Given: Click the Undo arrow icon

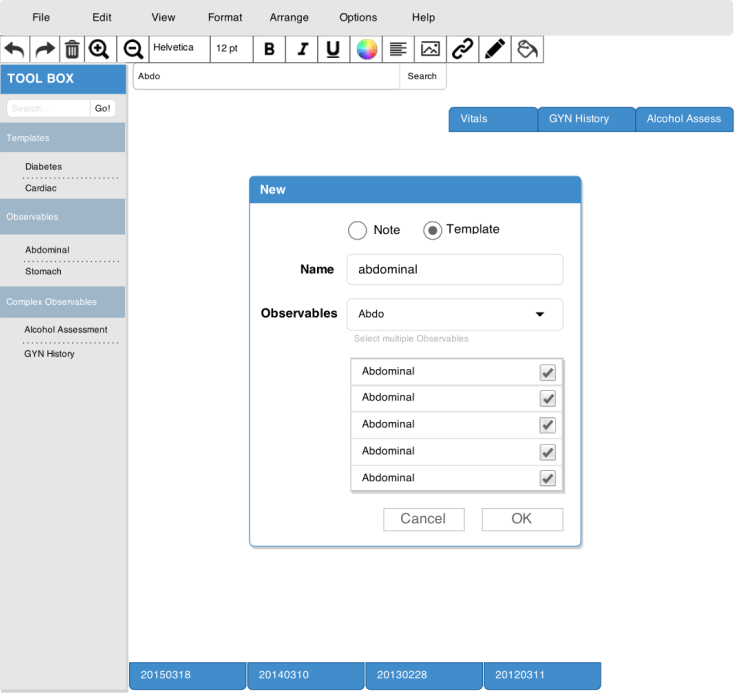Looking at the screenshot, I should click(x=15, y=49).
